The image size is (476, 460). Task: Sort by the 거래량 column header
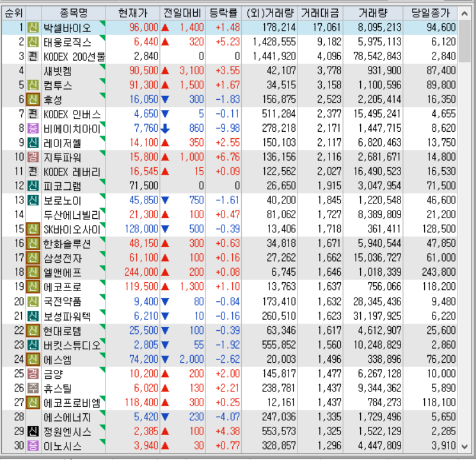click(x=373, y=13)
